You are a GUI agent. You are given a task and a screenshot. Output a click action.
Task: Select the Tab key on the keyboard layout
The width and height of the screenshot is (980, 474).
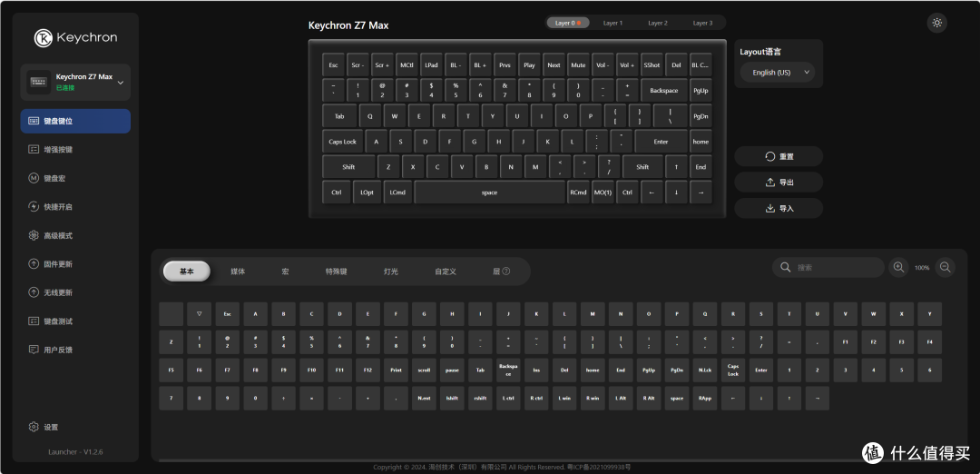(x=339, y=116)
